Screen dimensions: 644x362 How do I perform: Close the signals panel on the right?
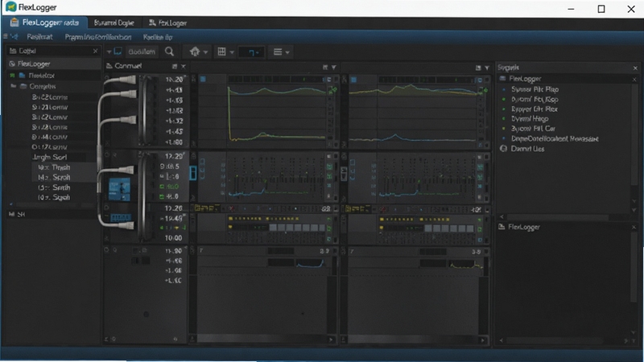(635, 68)
